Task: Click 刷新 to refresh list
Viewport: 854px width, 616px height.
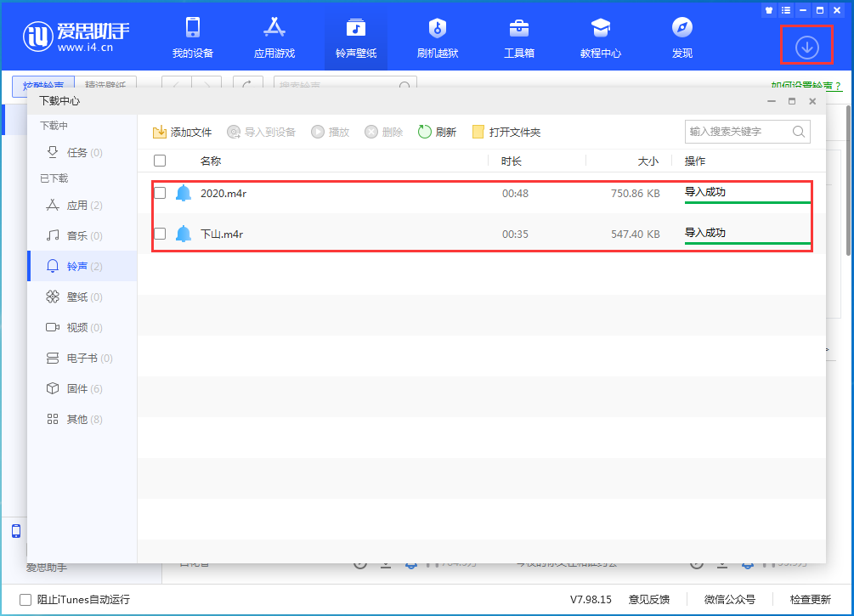Action: [x=437, y=132]
